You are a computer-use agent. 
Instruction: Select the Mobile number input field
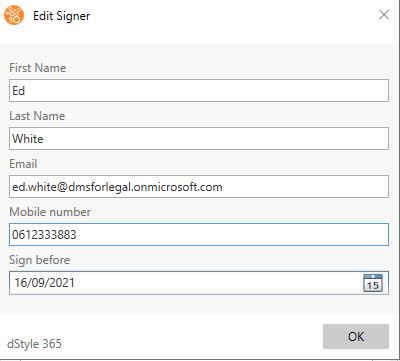199,235
